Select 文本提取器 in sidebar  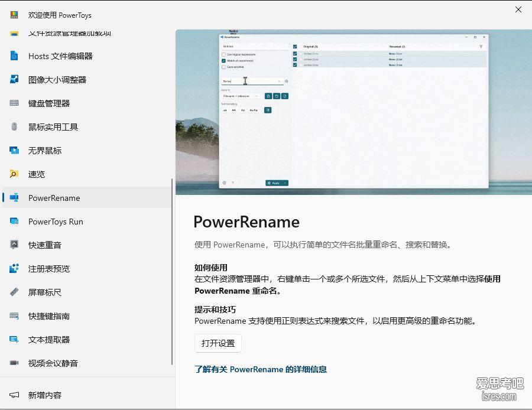coord(86,340)
